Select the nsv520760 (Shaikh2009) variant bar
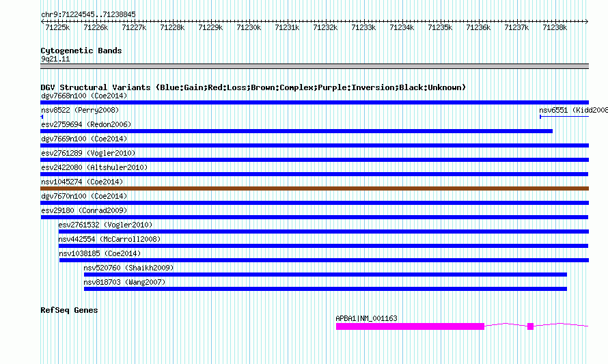The image size is (608, 364). click(325, 275)
